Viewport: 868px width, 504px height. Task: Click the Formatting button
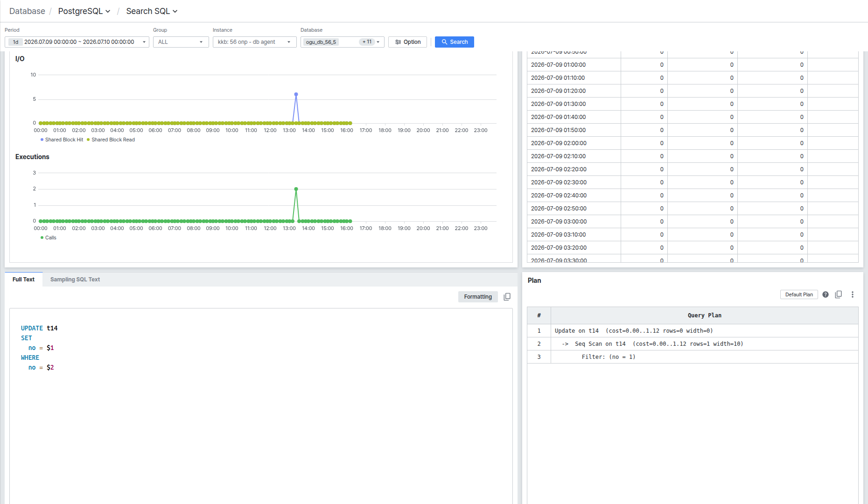(x=478, y=297)
